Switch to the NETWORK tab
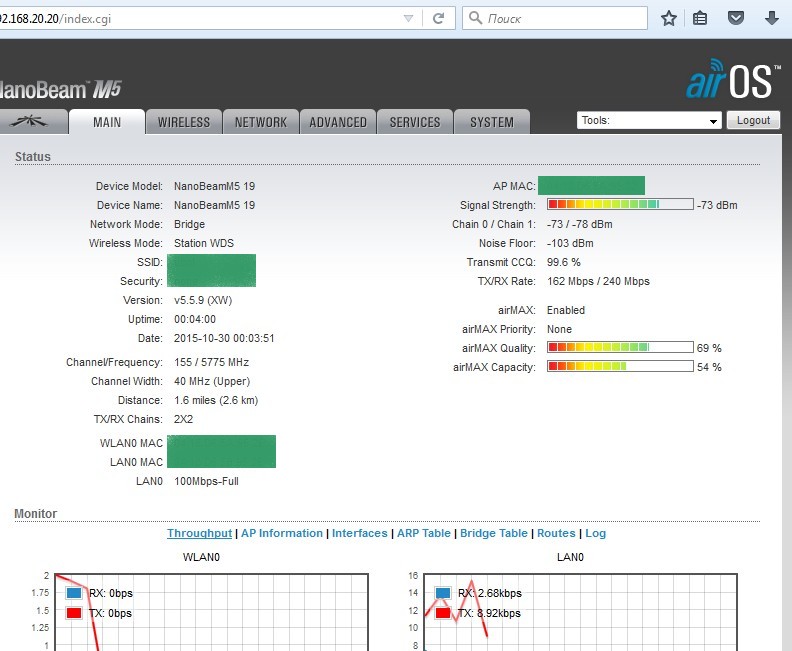The image size is (792, 651). coord(261,122)
